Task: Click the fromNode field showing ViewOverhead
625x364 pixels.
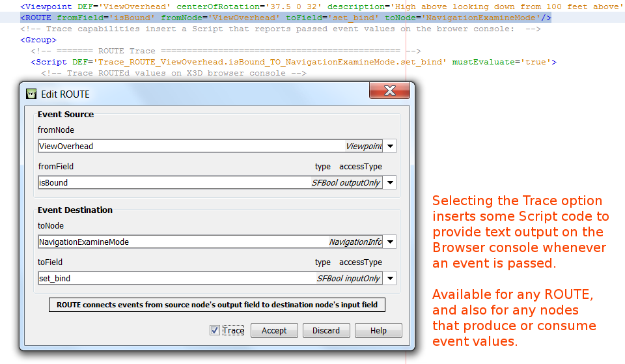Action: pyautogui.click(x=189, y=147)
